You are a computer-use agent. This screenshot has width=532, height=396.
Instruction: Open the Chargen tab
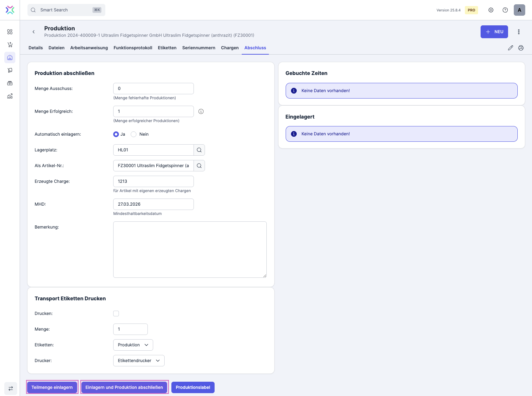point(230,48)
